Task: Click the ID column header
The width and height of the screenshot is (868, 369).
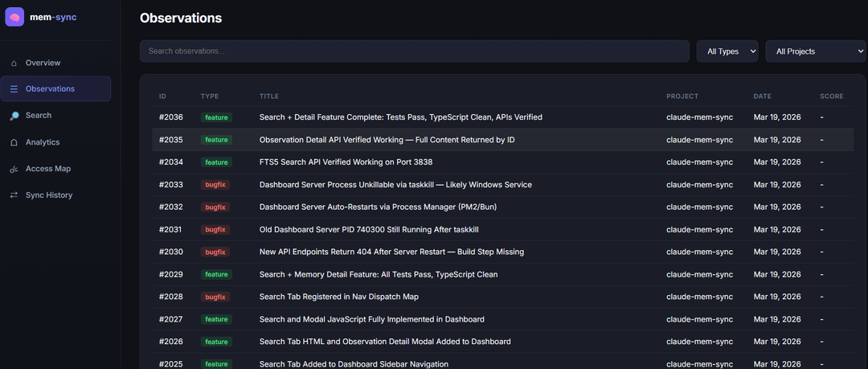Action: [162, 96]
